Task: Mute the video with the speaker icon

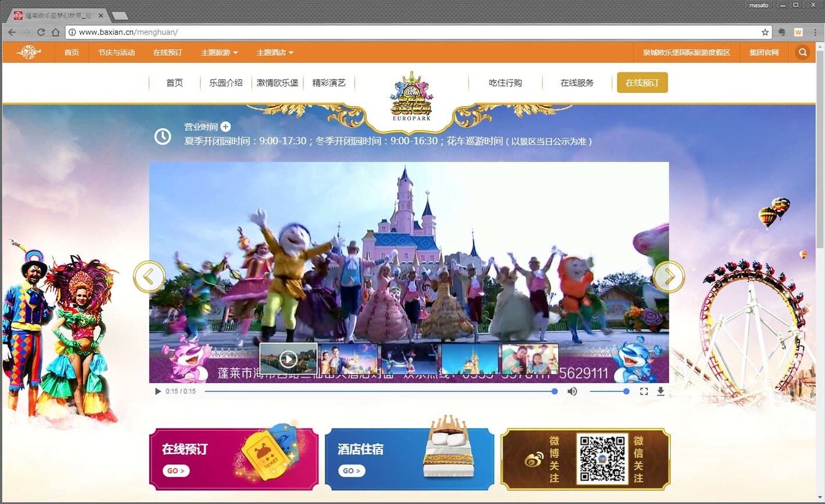Action: [x=572, y=391]
